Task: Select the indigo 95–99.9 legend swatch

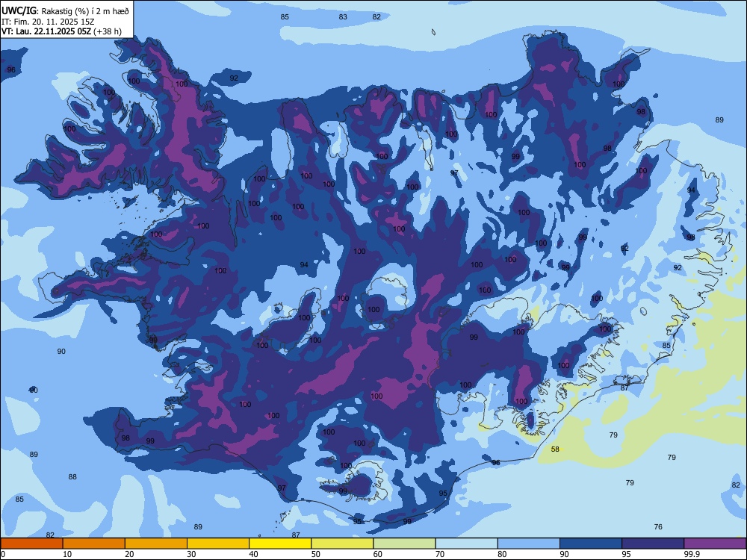Action: point(653,544)
